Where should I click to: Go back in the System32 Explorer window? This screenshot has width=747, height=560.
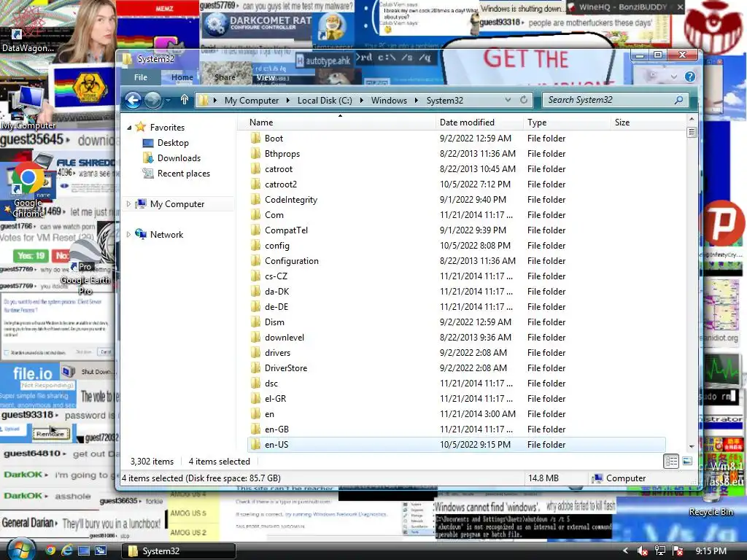[x=133, y=100]
